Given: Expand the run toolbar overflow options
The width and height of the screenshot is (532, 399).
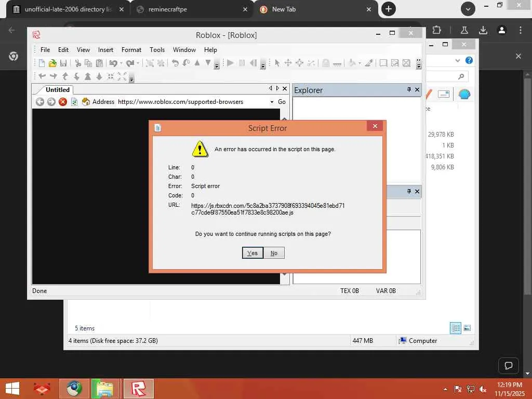Looking at the screenshot, I should [263, 64].
